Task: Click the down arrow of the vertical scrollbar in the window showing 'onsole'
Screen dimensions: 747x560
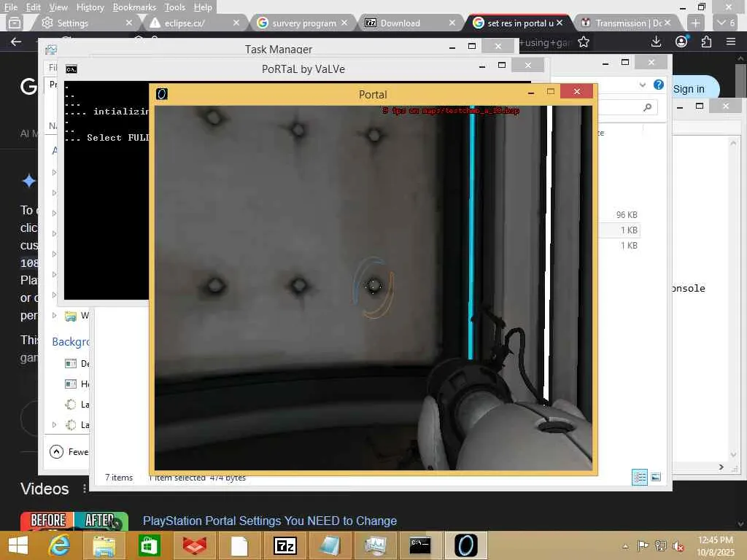Action: [x=733, y=455]
